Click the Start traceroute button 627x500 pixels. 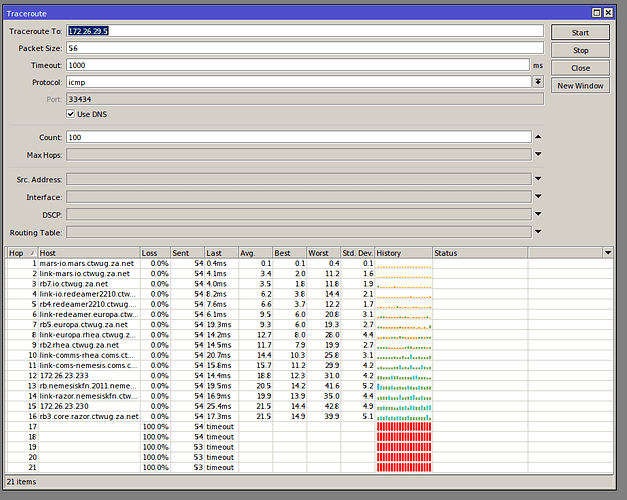coord(580,32)
